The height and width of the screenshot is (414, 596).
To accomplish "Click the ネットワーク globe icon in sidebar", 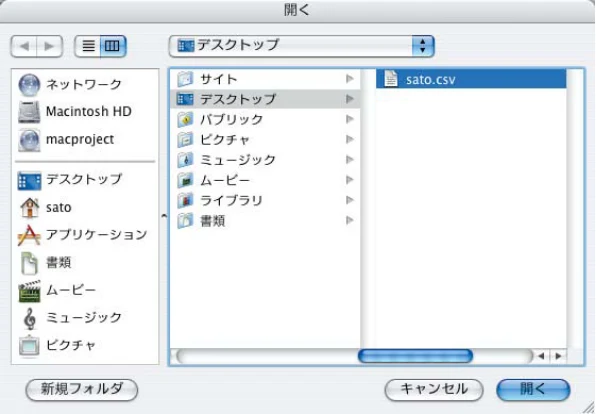I will [x=29, y=84].
